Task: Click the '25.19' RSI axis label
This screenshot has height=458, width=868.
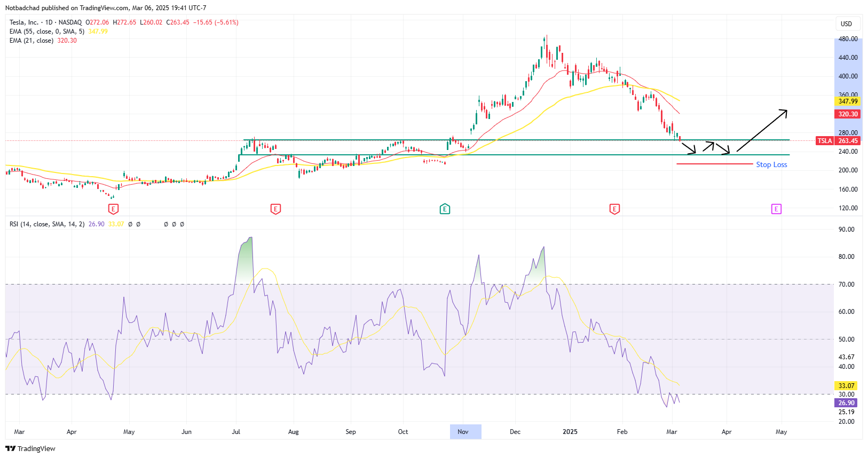Action: (846, 412)
